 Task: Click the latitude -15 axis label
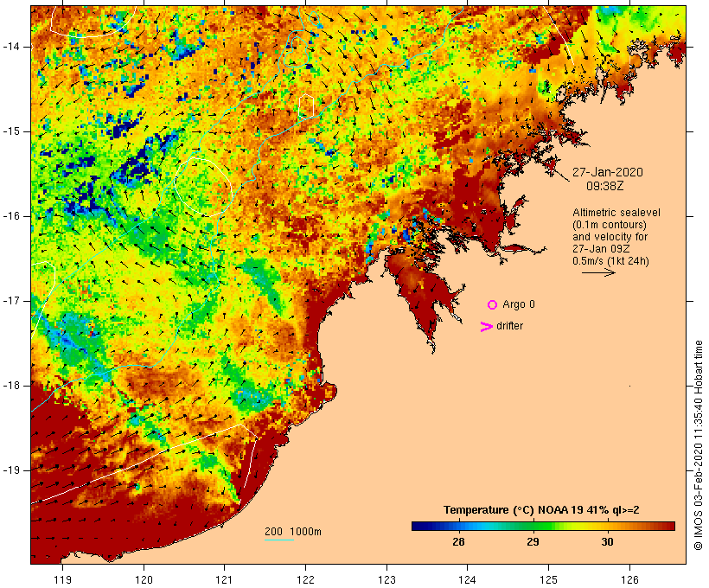click(x=11, y=131)
